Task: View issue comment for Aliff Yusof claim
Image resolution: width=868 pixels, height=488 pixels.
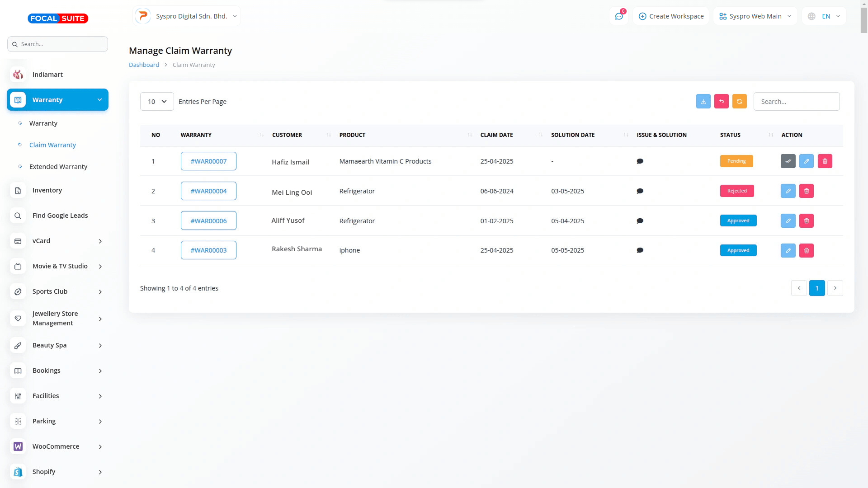Action: (640, 221)
